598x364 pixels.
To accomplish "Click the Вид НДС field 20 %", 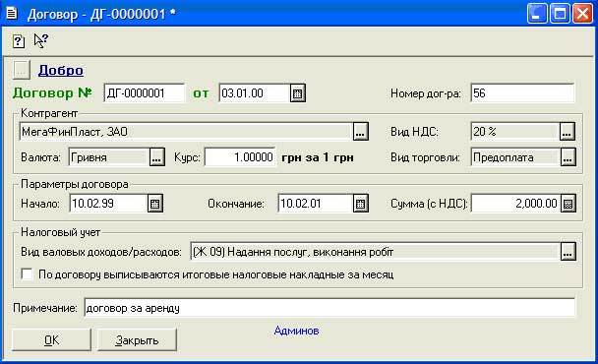I will (x=515, y=132).
